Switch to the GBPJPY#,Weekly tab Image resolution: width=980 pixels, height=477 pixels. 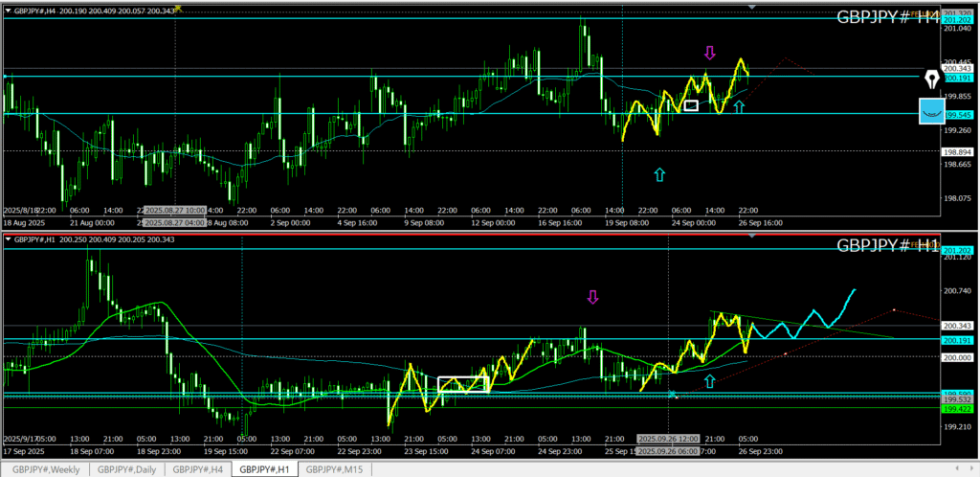pos(48,469)
